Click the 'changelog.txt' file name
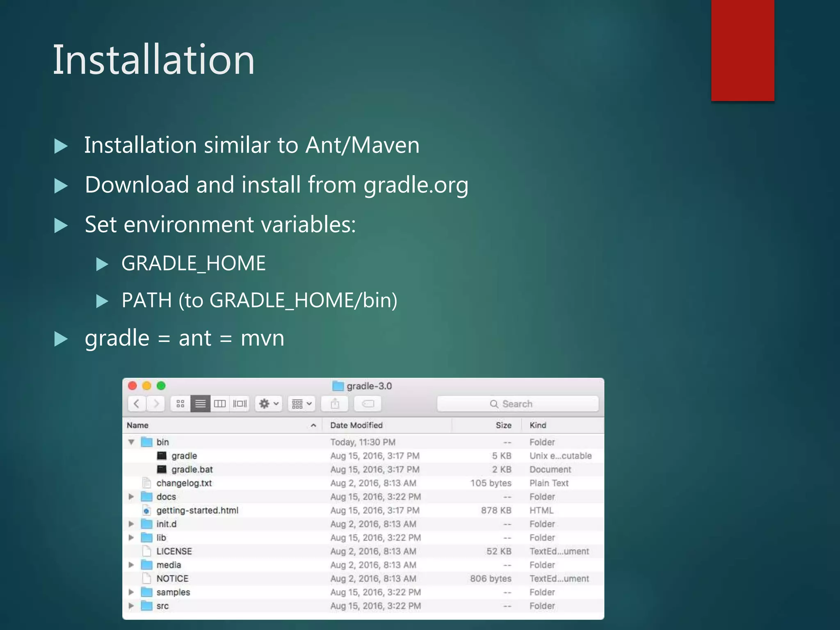The height and width of the screenshot is (630, 840). click(184, 483)
